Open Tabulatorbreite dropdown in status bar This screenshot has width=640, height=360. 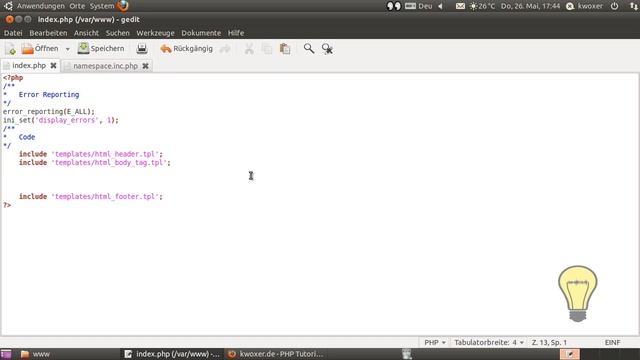click(x=489, y=342)
